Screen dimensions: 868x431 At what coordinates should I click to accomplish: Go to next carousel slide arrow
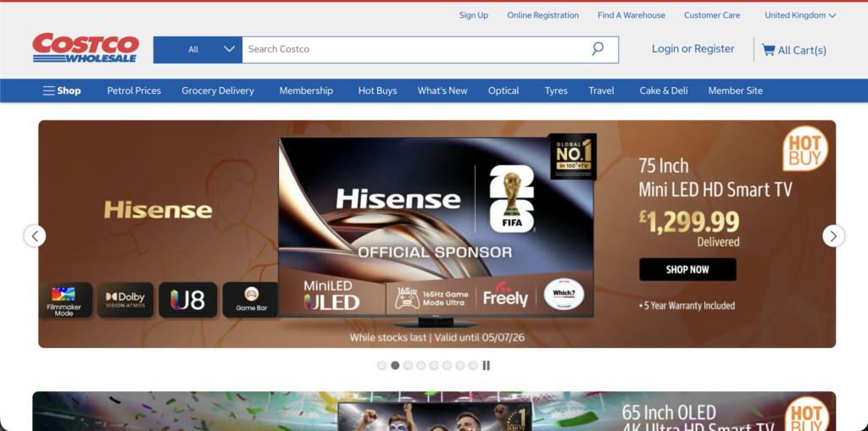pyautogui.click(x=833, y=235)
